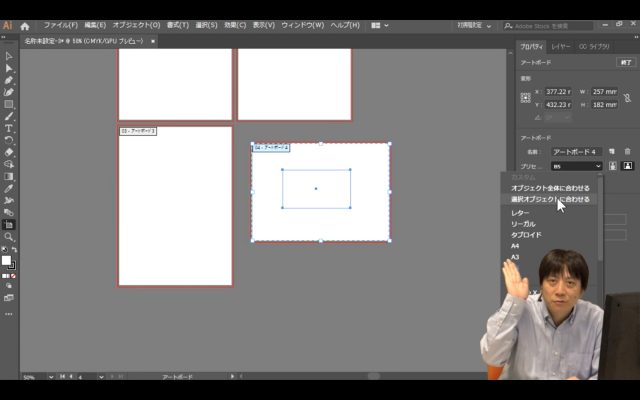Select the Rectangle tool

[x=9, y=104]
